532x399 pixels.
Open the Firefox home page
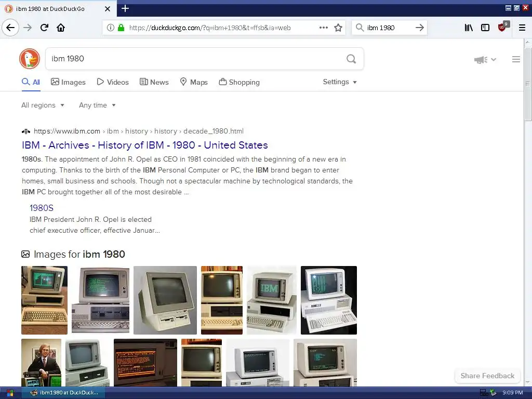(x=61, y=28)
